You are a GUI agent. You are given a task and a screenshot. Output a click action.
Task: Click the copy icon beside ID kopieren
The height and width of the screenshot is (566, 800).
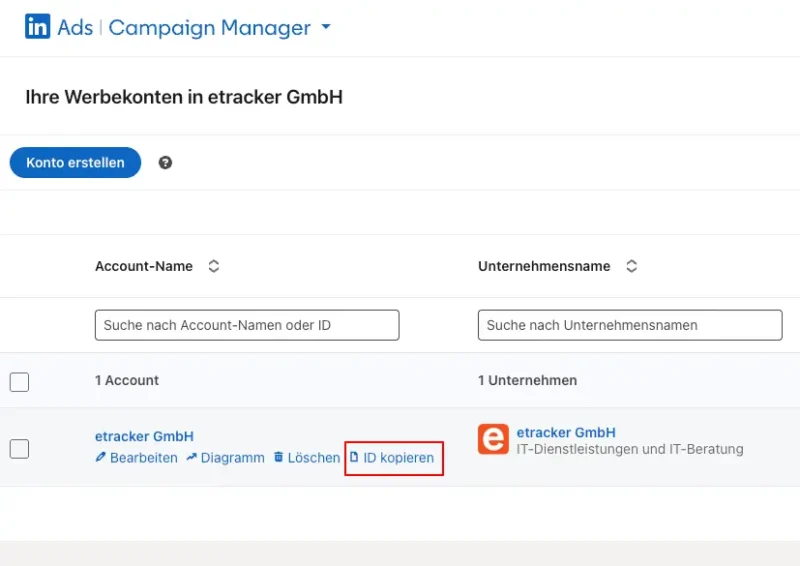pos(354,458)
